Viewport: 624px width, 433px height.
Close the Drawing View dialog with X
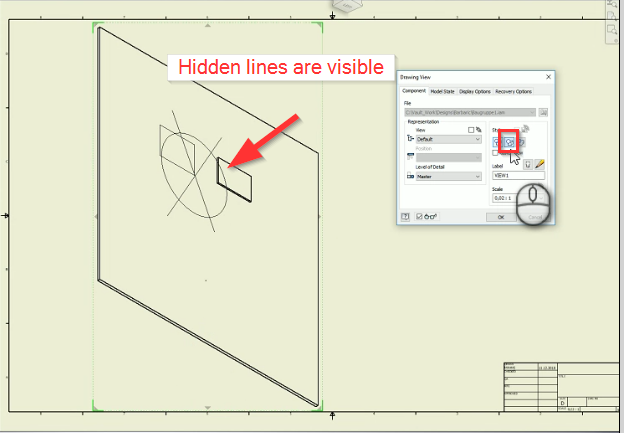point(548,77)
